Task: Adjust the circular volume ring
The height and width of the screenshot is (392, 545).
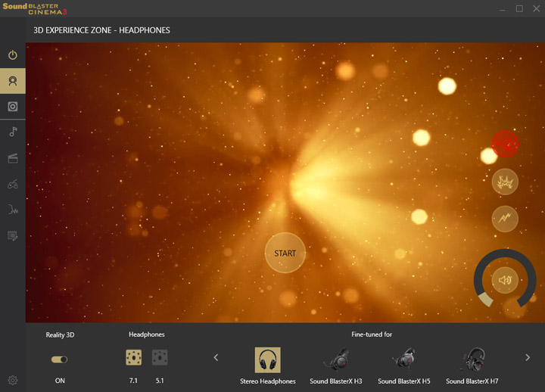Action: click(505, 278)
